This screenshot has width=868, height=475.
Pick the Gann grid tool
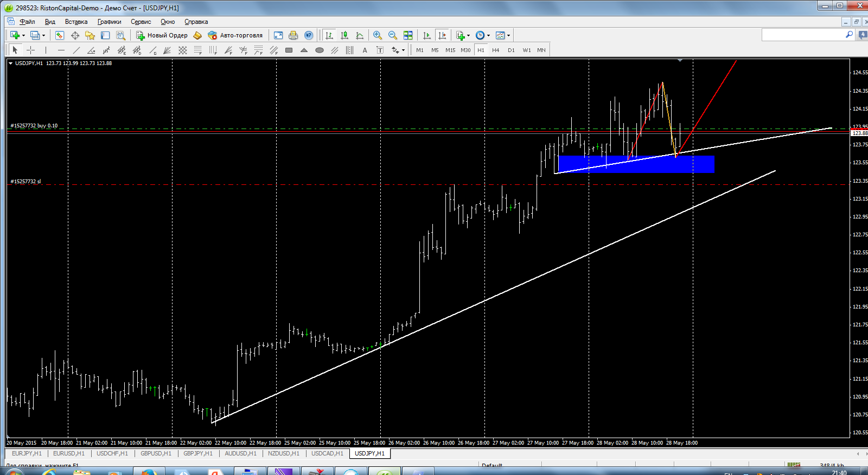click(183, 50)
